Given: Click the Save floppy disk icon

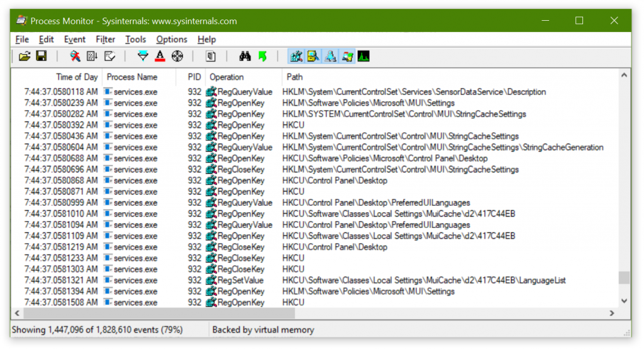Looking at the screenshot, I should click(x=42, y=56).
